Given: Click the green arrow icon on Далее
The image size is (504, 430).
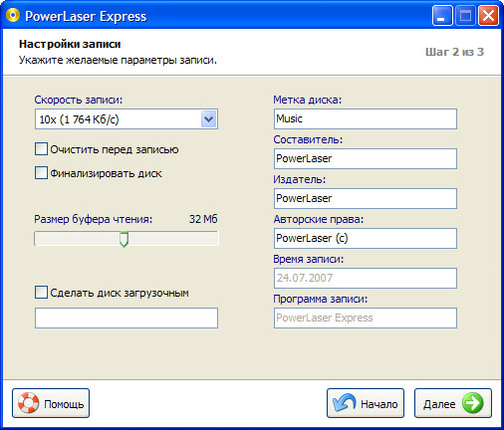Looking at the screenshot, I should [472, 403].
